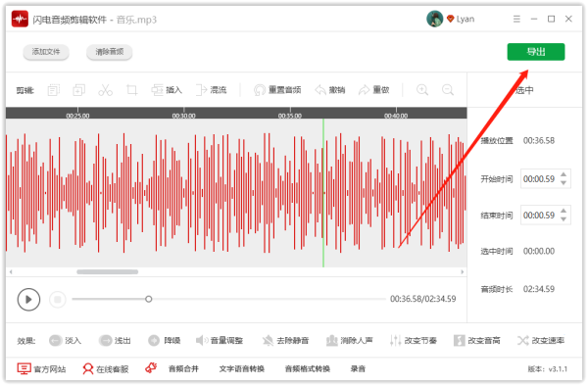Click the playback progress slider handle

pyautogui.click(x=149, y=299)
